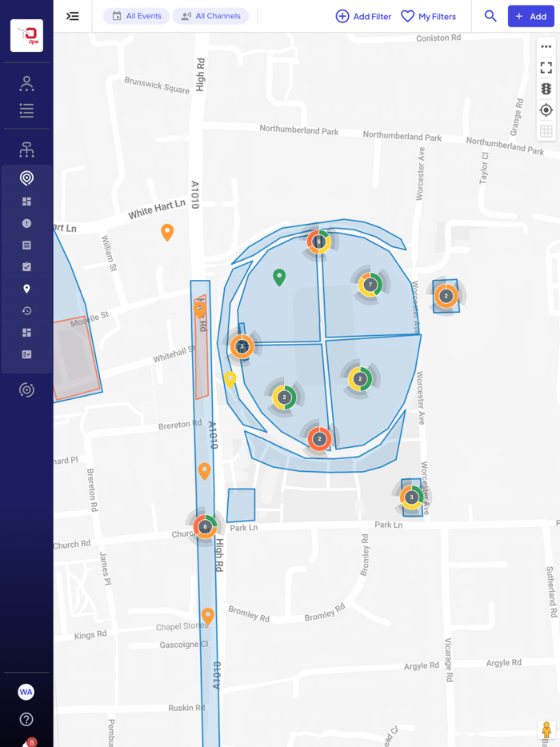Viewport: 560px width, 747px height.
Task: Select the yellow map pin
Action: (x=230, y=380)
